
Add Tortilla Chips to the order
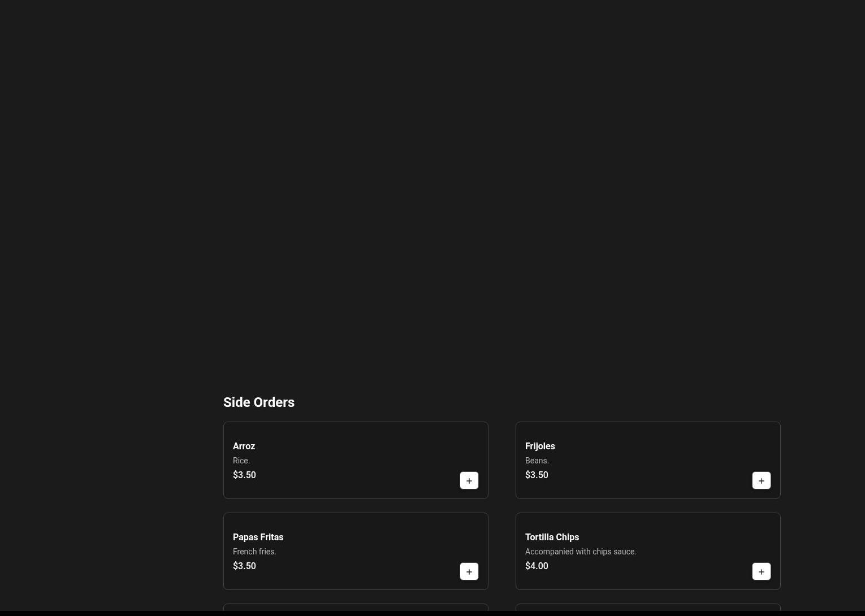coord(762,571)
